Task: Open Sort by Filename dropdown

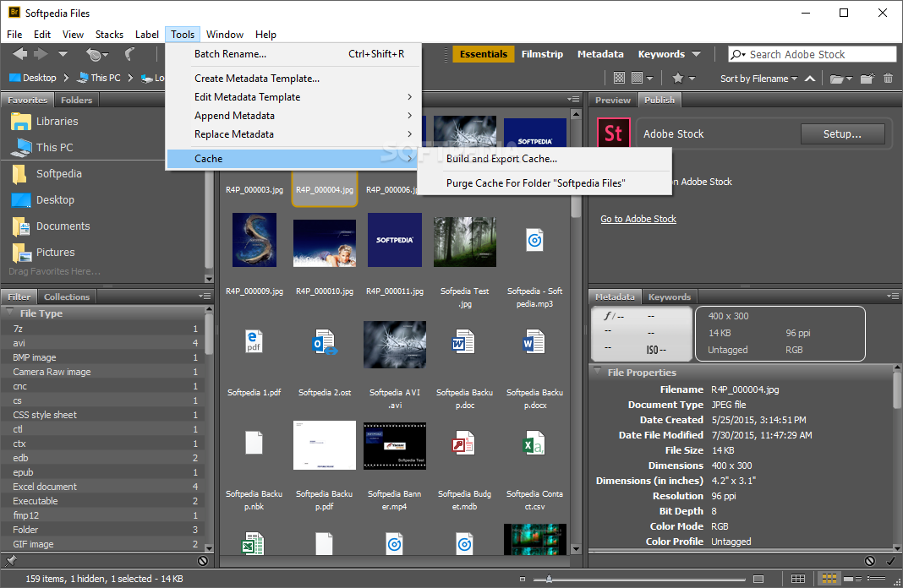Action: (758, 79)
